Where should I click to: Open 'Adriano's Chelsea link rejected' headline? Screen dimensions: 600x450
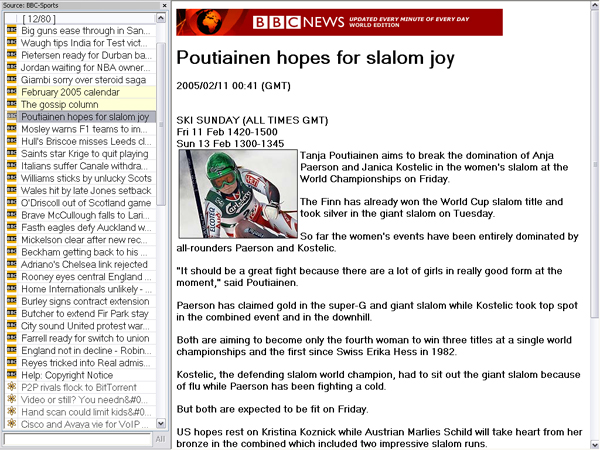tap(84, 264)
